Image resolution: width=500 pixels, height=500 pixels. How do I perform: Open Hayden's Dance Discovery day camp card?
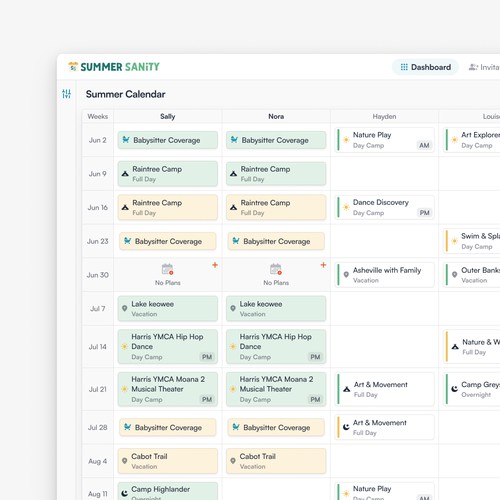coord(384,207)
